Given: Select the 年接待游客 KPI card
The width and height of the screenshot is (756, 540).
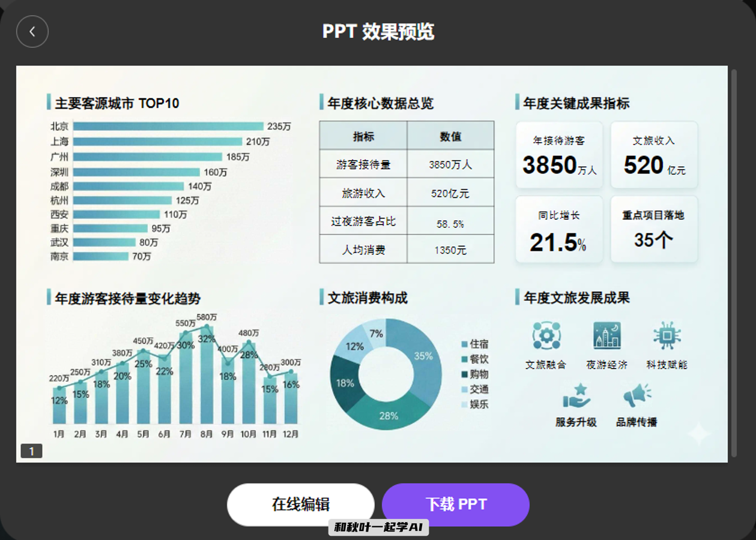Looking at the screenshot, I should click(x=558, y=155).
